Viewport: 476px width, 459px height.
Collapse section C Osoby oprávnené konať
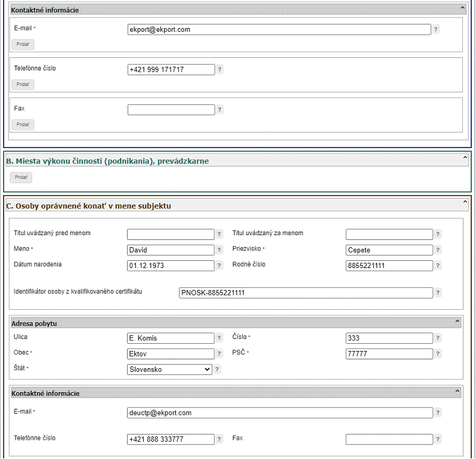(x=465, y=202)
